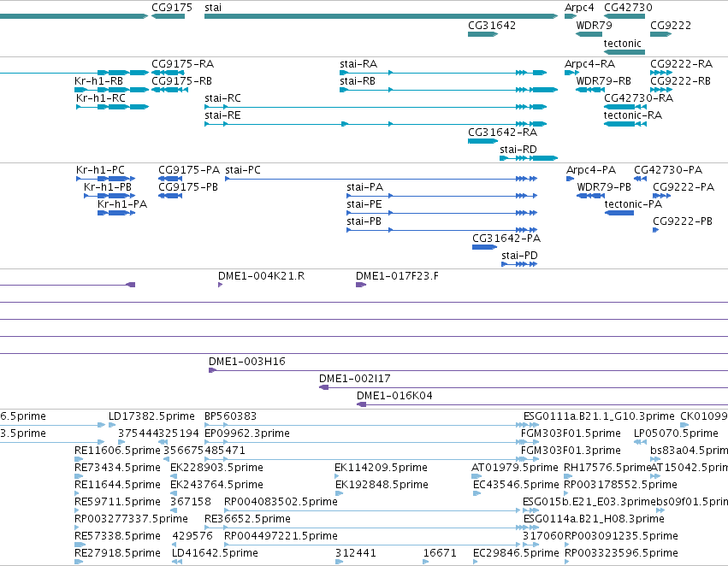Image resolution: width=728 pixels, height=566 pixels.
Task: Select protein WDR79-PB
Action: (590, 196)
